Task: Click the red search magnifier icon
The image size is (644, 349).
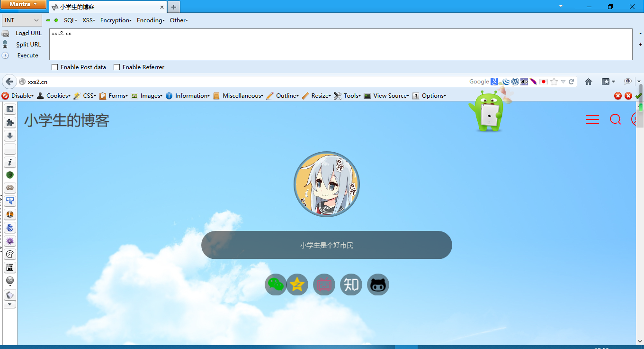Action: 615,119
